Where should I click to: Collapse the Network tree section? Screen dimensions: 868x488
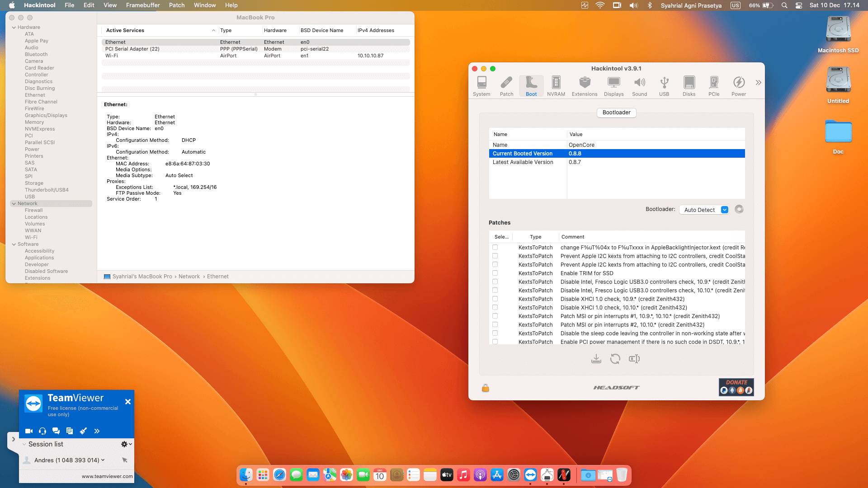14,204
